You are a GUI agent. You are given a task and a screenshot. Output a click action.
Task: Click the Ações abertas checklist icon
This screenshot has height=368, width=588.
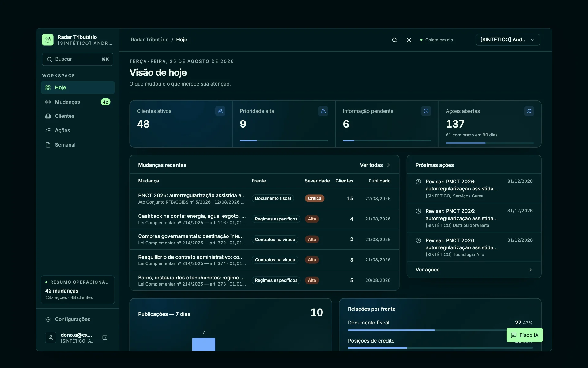[529, 111]
